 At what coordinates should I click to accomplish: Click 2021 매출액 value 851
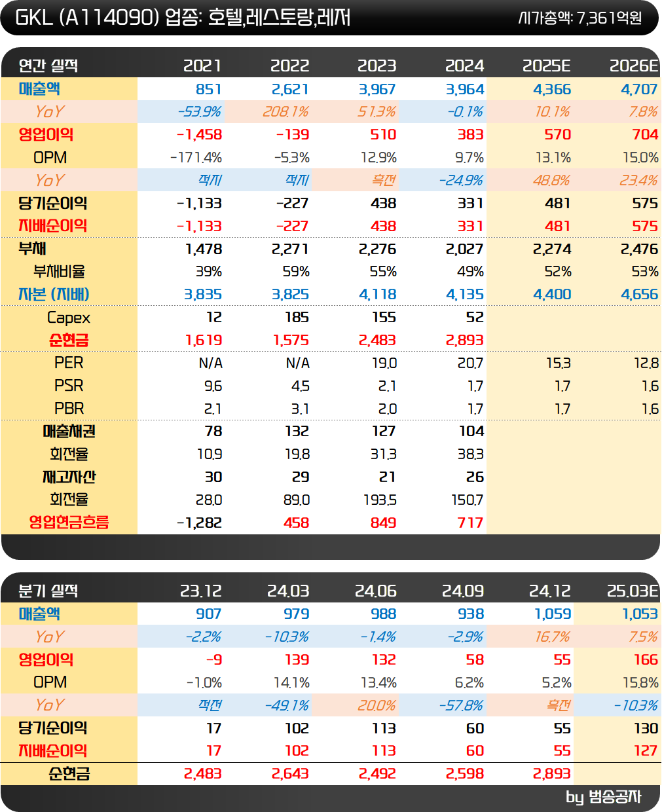click(209, 89)
